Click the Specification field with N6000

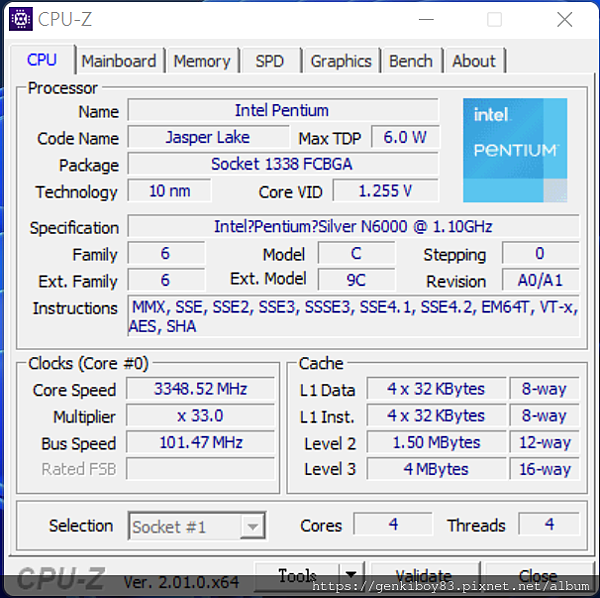[x=353, y=226]
